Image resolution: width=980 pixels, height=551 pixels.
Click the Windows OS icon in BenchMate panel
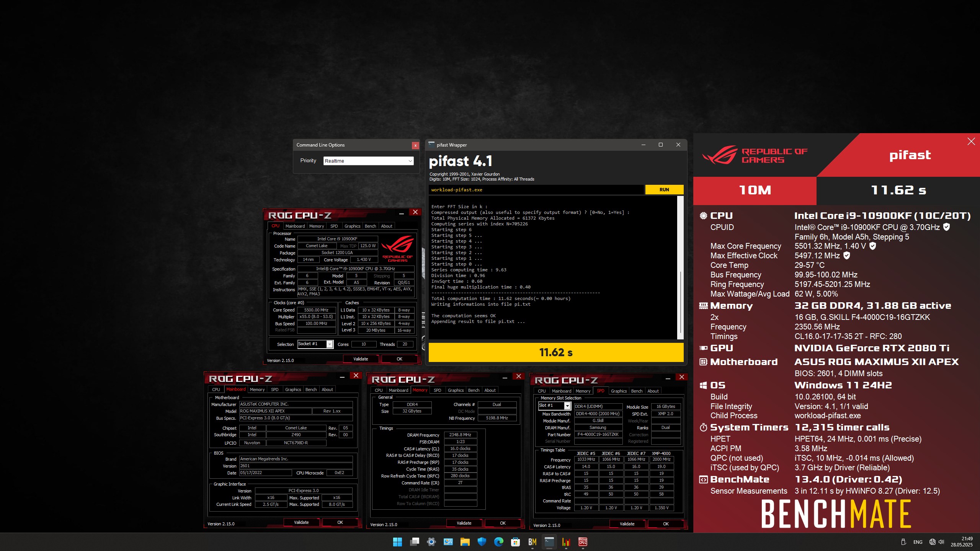point(704,385)
